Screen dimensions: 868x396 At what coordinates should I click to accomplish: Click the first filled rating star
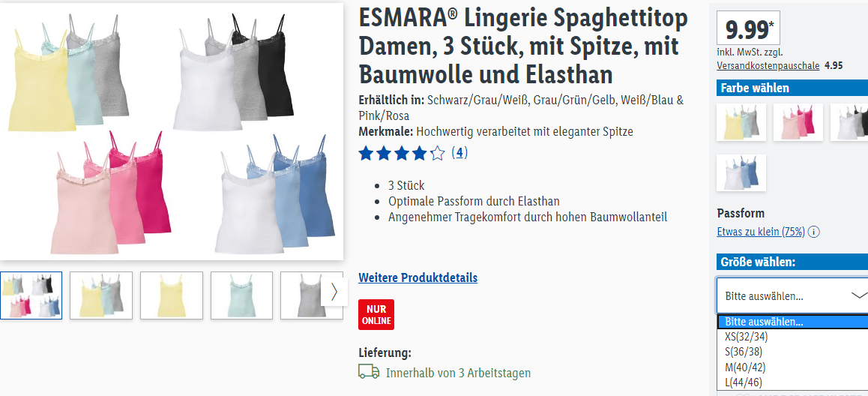(366, 153)
